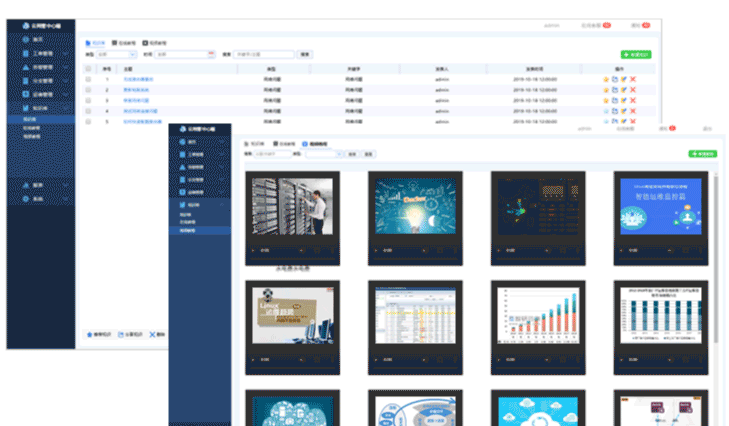Viewport: 729px width, 426px height.
Task: Click progress bar of server room video
Action: pos(292,258)
